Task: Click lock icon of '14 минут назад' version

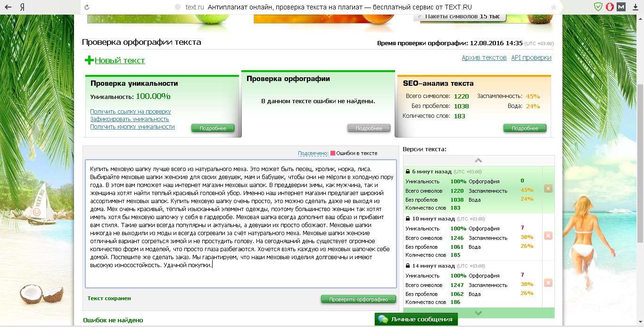Action: coord(408,266)
